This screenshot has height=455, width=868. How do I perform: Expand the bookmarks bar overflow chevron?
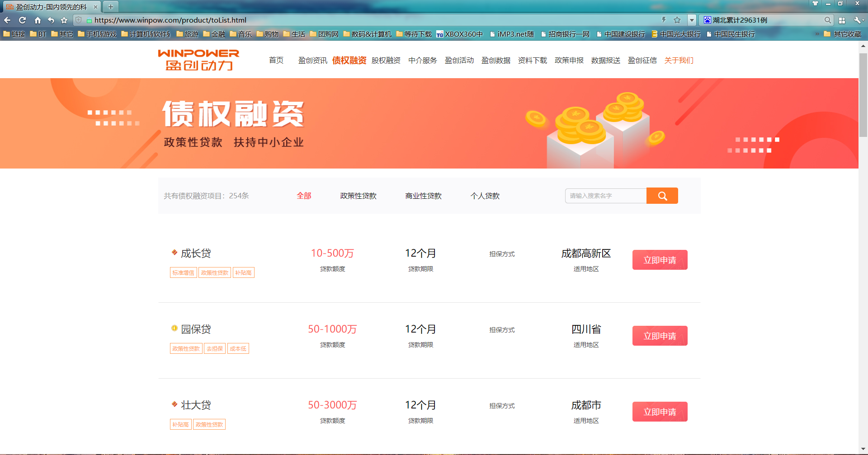tap(817, 34)
